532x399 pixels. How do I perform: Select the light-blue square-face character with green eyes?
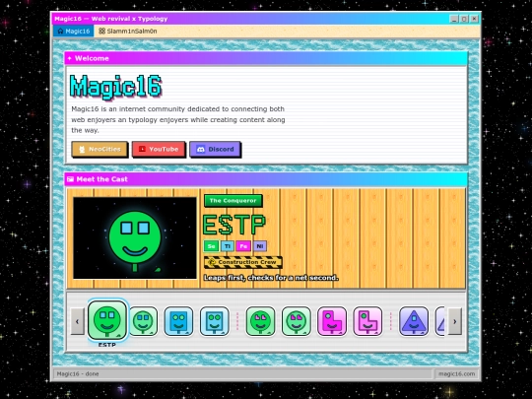(215, 321)
